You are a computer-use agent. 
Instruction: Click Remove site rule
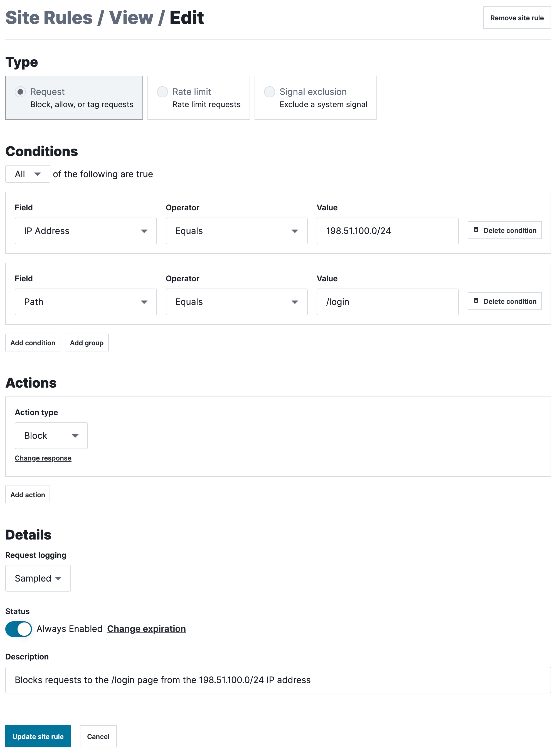click(x=517, y=18)
